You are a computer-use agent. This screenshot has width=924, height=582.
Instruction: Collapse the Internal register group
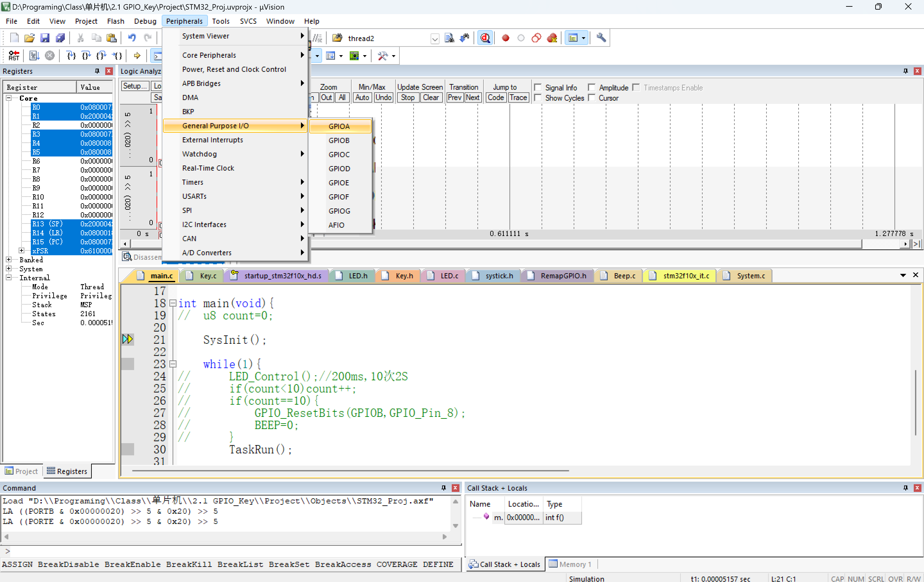click(x=8, y=278)
